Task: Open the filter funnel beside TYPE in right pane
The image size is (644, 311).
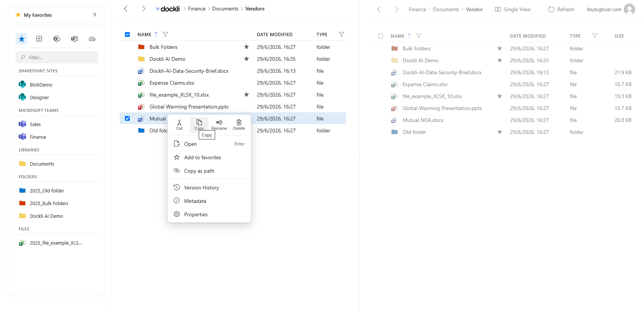Action: 595,36
